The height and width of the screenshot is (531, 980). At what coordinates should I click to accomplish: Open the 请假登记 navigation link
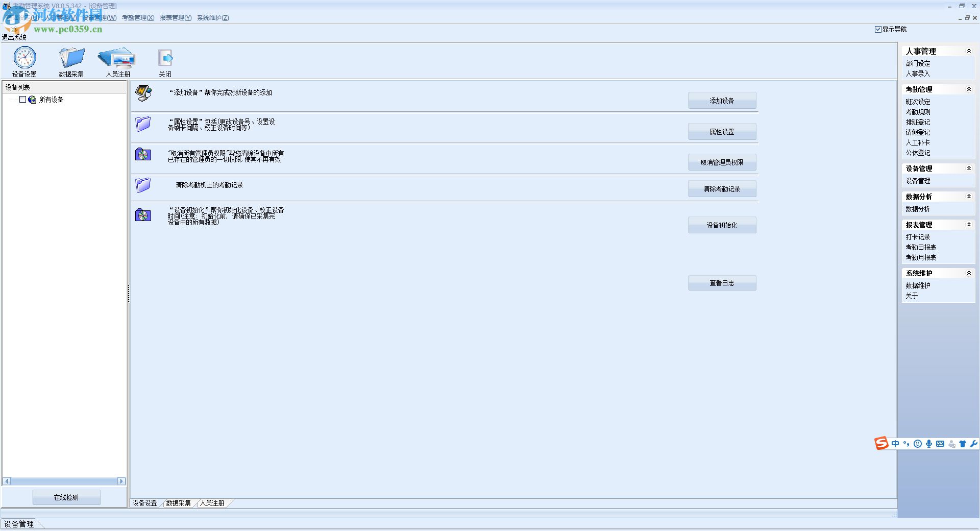pyautogui.click(x=918, y=132)
